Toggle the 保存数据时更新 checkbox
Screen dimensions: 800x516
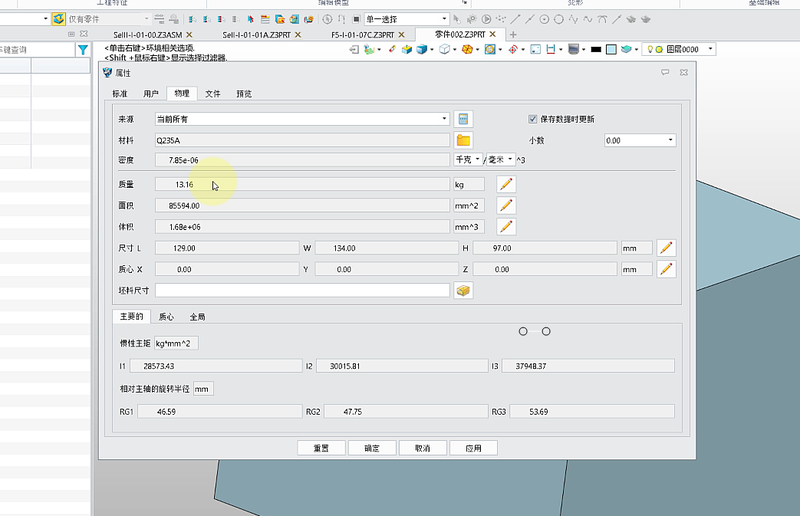[533, 119]
